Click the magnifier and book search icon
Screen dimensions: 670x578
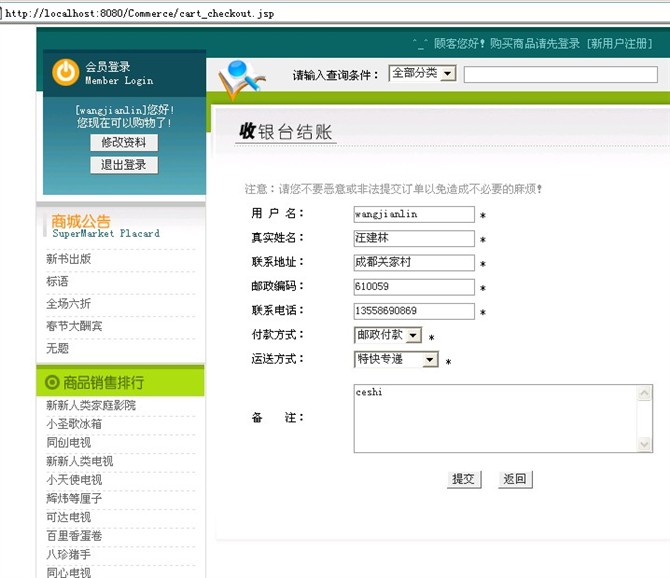[241, 79]
